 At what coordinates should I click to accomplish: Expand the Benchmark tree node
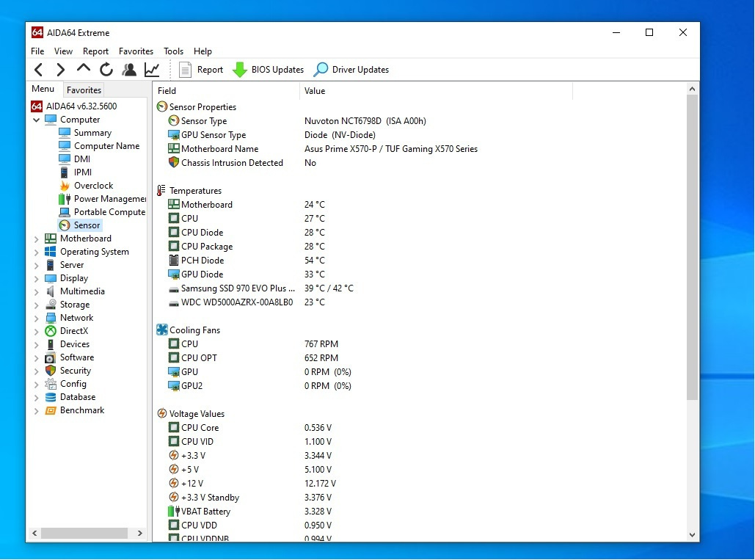click(36, 411)
